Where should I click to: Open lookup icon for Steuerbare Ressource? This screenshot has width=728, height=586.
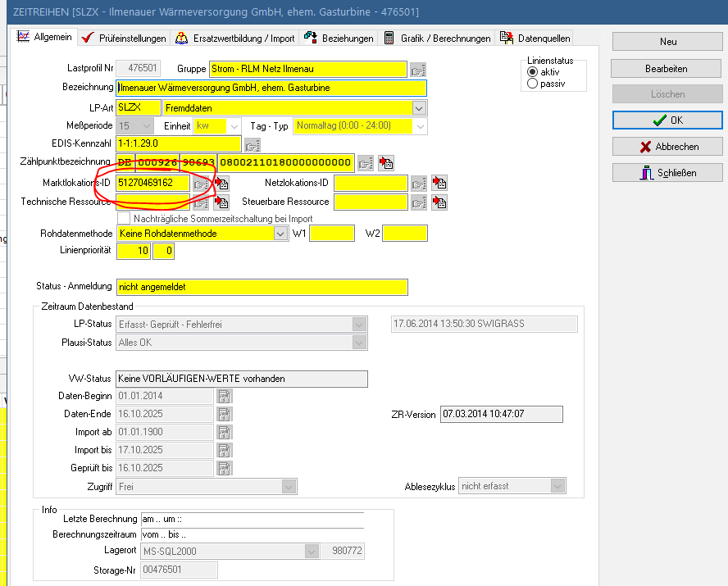[x=418, y=202]
